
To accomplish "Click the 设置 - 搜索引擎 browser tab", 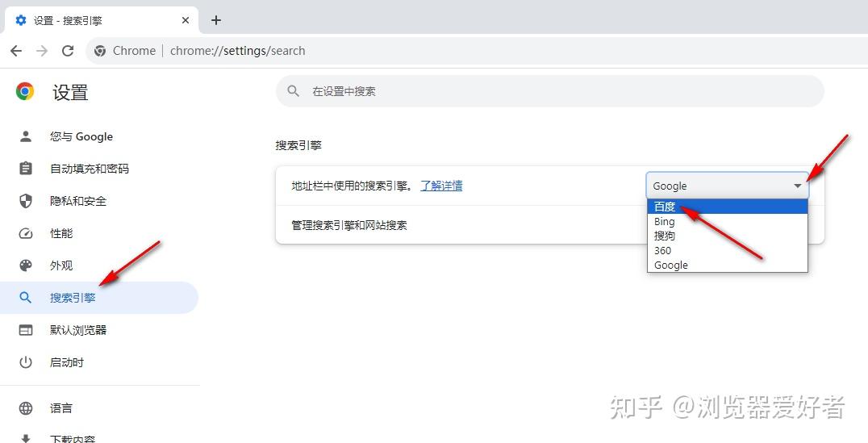I will point(102,20).
